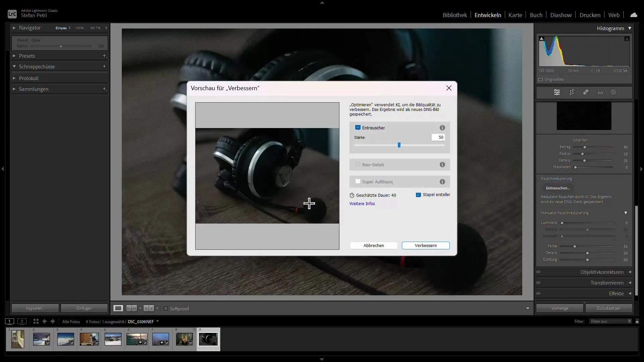644x362 pixels.
Task: Switch to the Drucken module
Action: point(590,15)
